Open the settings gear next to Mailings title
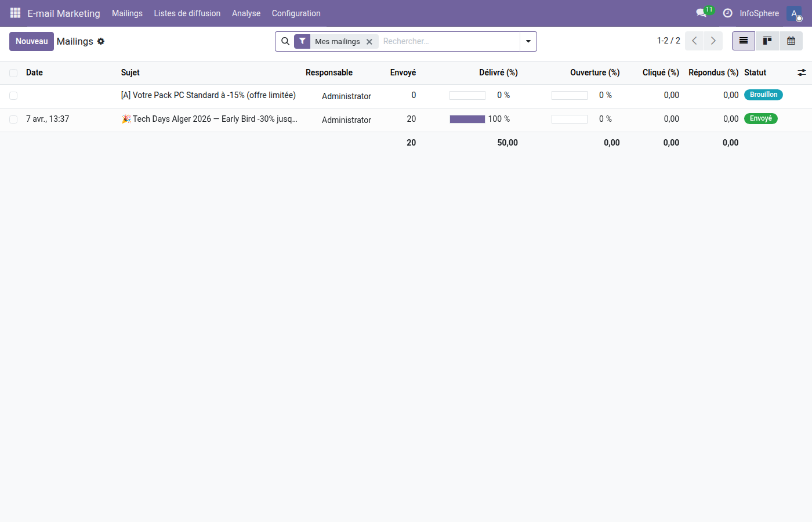 click(x=101, y=41)
